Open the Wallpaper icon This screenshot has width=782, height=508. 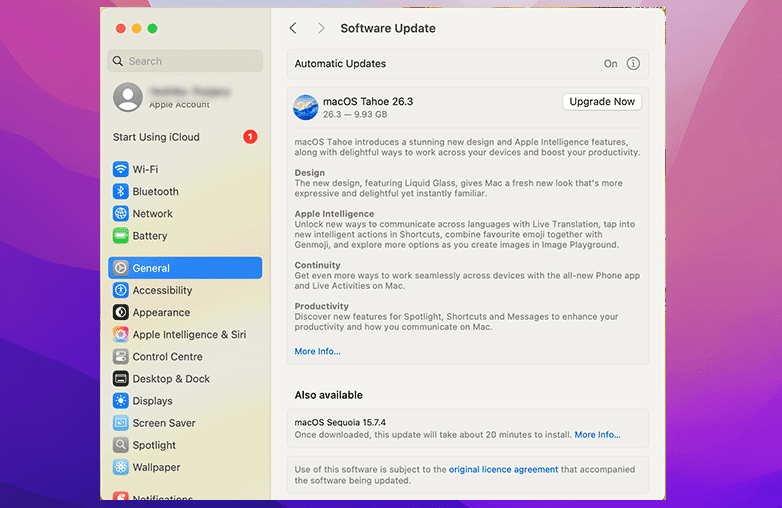coord(121,467)
